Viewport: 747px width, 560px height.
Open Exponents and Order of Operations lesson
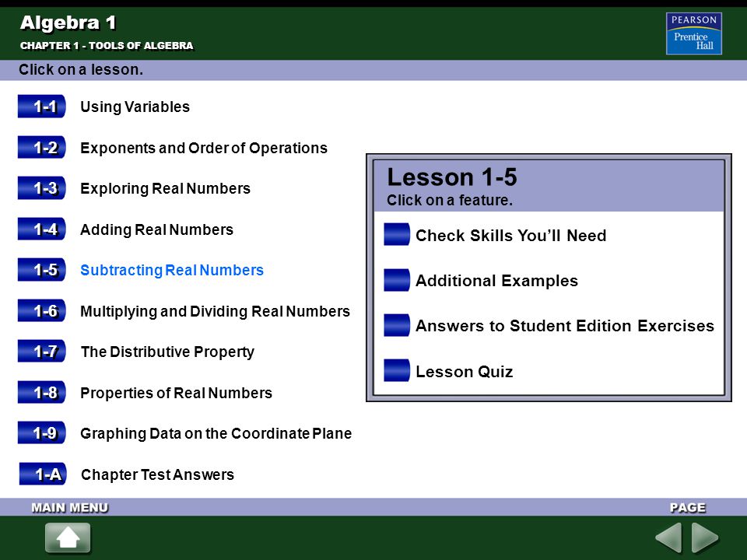click(x=204, y=148)
